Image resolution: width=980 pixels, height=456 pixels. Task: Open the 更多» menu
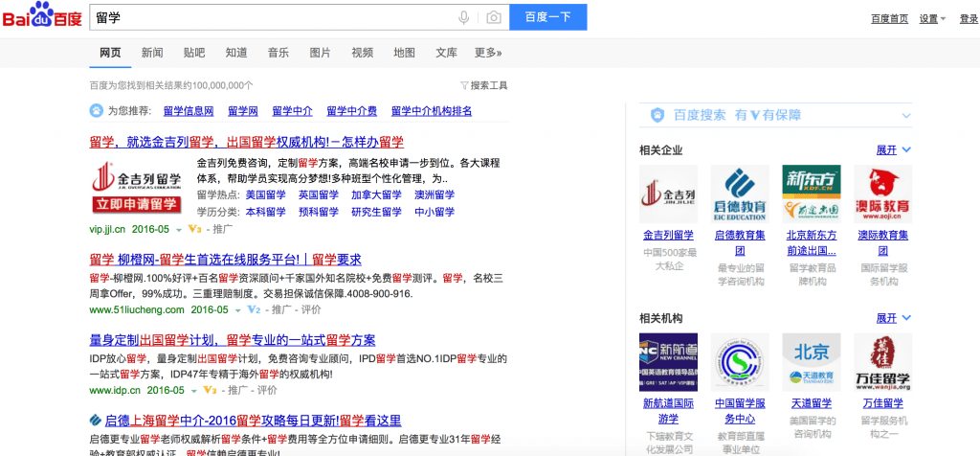tap(488, 53)
